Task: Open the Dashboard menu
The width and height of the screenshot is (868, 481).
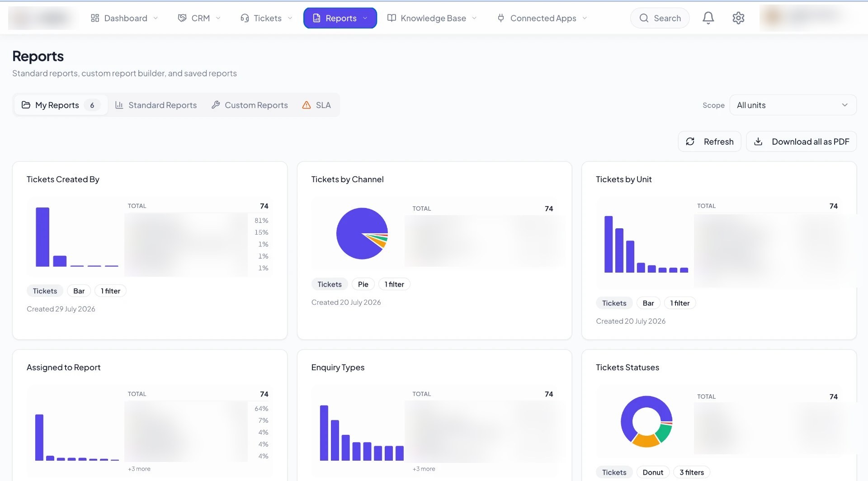Action: click(125, 18)
